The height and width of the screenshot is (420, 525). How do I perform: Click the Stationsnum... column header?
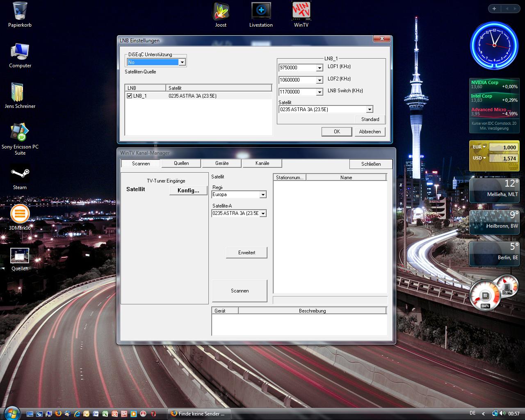[290, 178]
